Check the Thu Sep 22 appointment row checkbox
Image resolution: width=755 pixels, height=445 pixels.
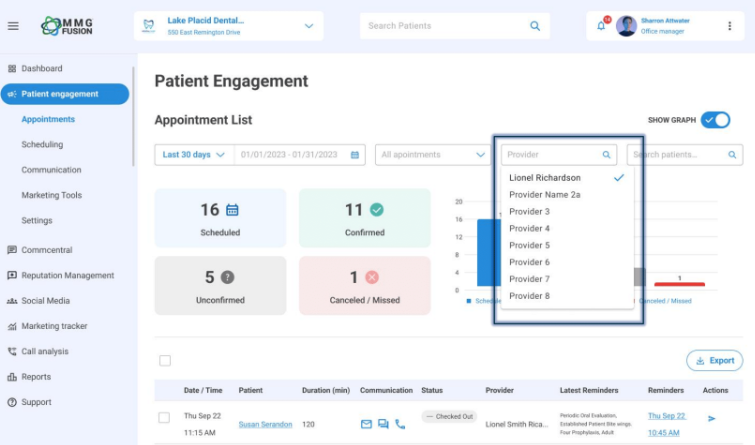click(165, 417)
